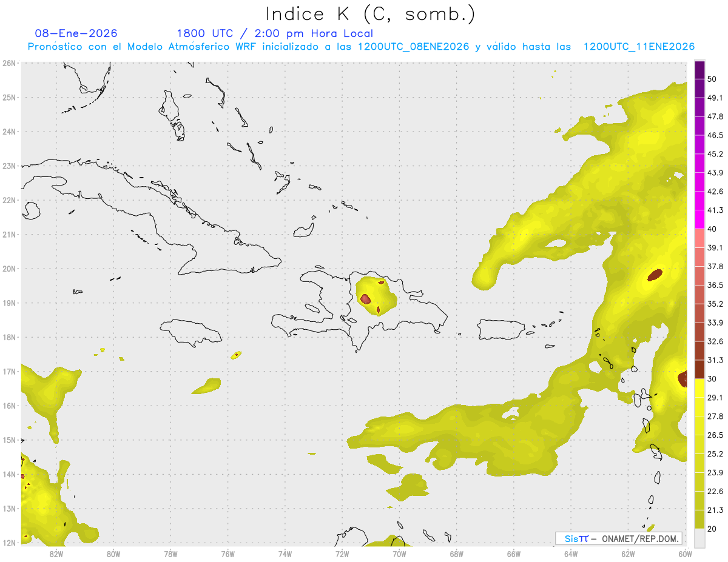The image size is (728, 562).
Task: Click the colorbar label '41.3'
Action: point(715,210)
